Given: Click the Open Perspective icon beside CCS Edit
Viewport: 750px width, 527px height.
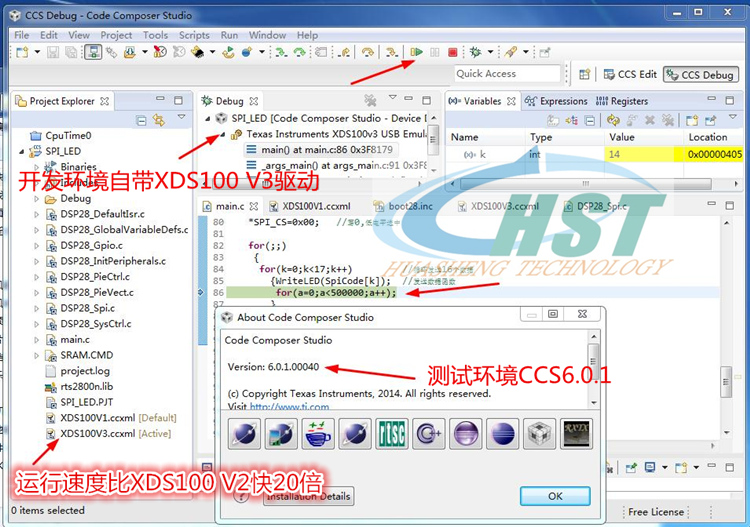Looking at the screenshot, I should [585, 74].
